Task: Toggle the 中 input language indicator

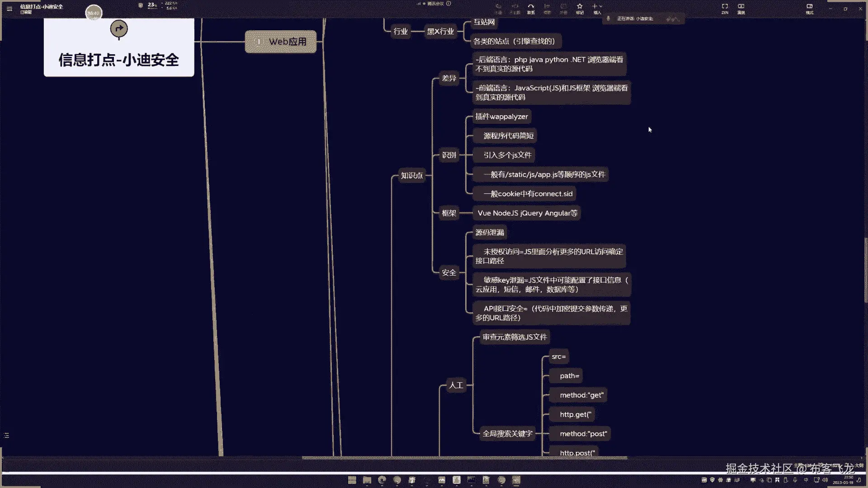Action: pyautogui.click(x=806, y=480)
